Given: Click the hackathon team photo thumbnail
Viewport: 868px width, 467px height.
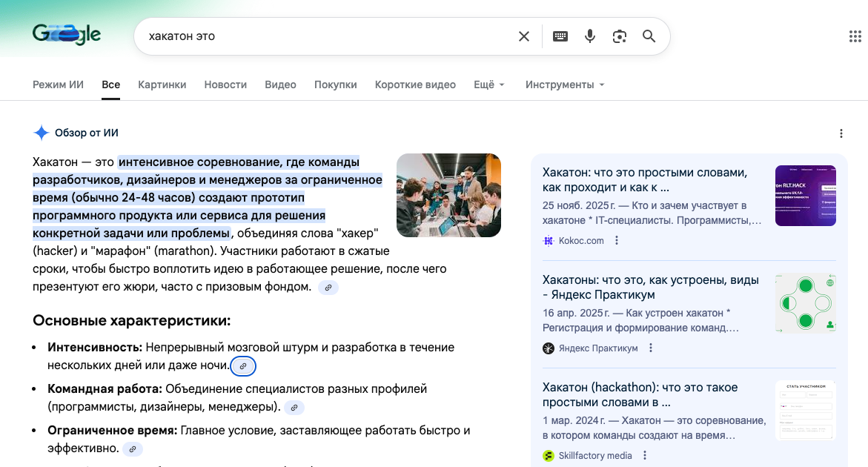Looking at the screenshot, I should [x=448, y=195].
